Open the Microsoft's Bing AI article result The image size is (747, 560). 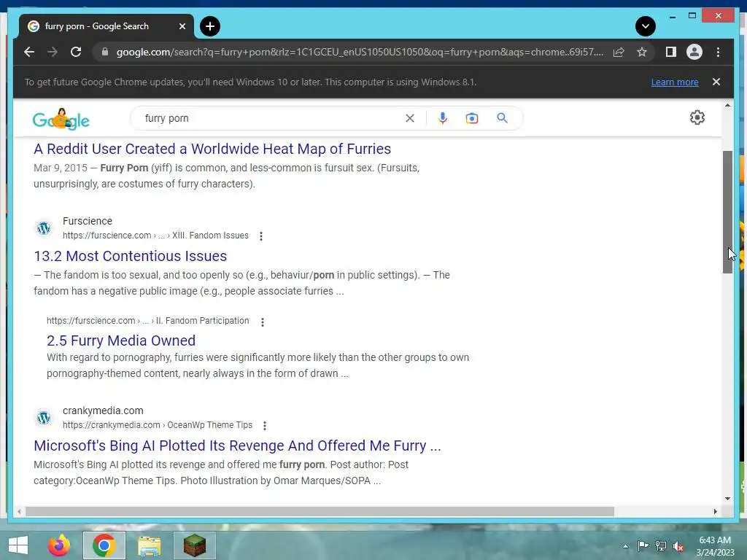point(237,446)
